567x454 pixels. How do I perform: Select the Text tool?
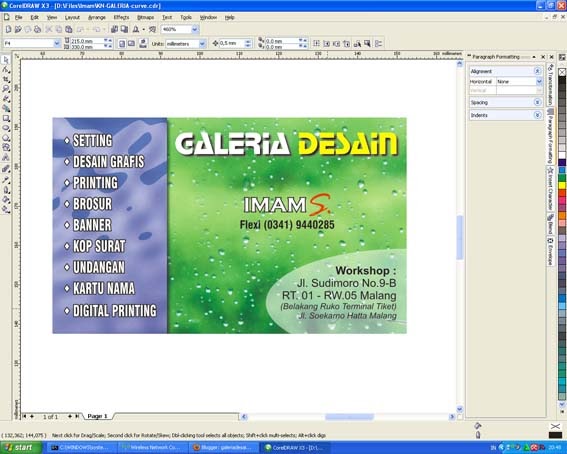click(6, 157)
